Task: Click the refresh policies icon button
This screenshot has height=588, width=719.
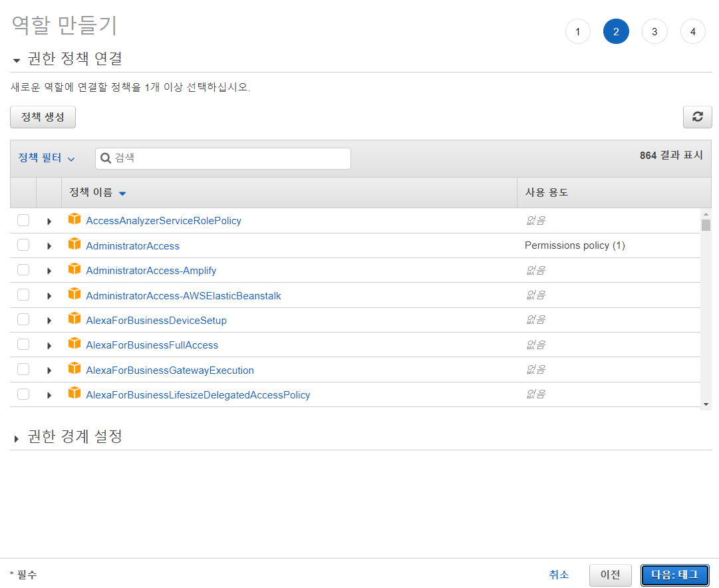Action: tap(698, 117)
